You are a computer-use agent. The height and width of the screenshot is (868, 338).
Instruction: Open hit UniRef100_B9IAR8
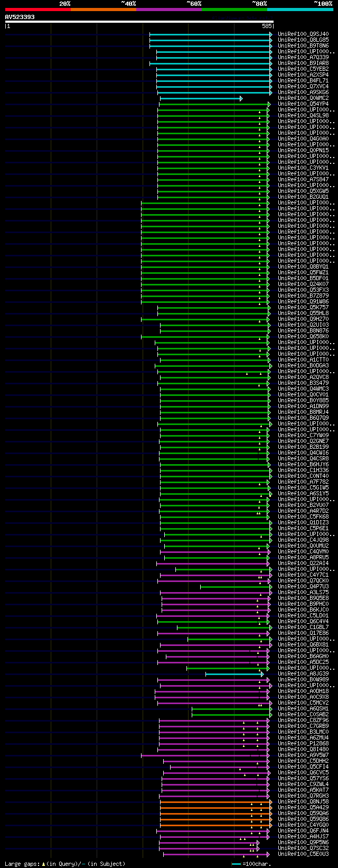(303, 63)
